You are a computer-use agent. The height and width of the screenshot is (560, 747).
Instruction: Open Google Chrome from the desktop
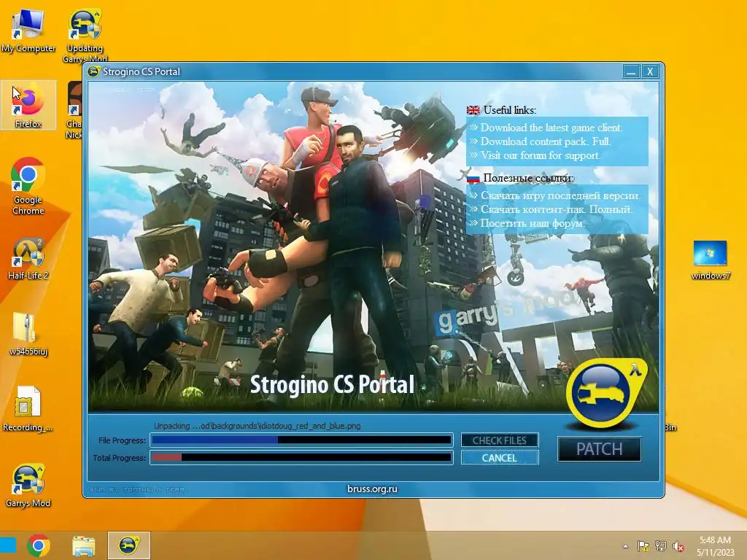28,186
